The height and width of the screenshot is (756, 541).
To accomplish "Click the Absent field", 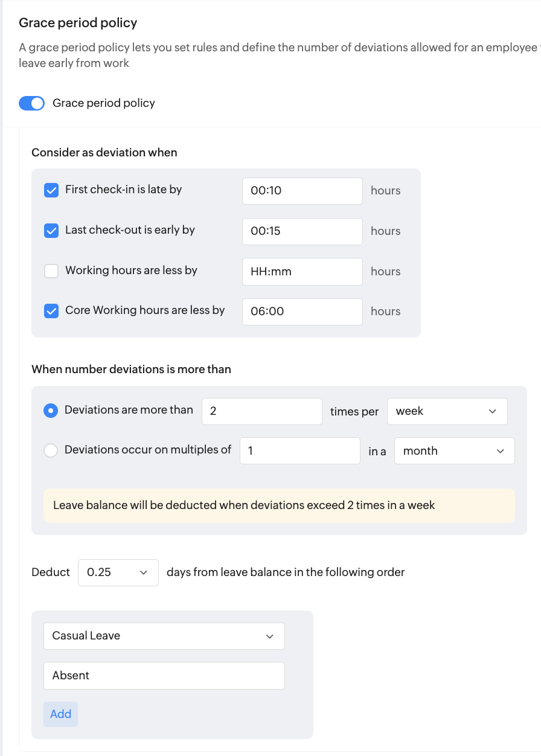I will (x=164, y=676).
